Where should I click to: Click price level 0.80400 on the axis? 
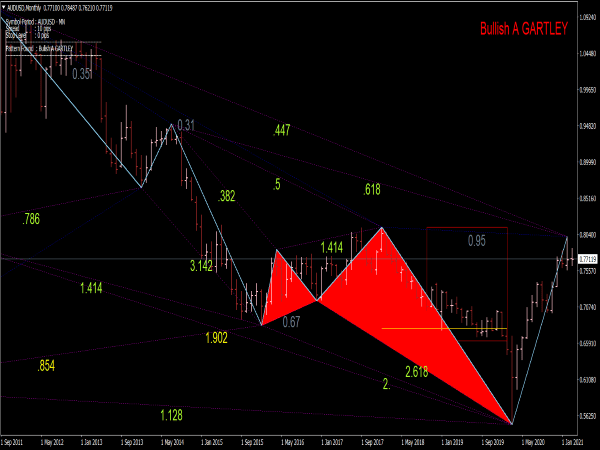click(x=588, y=235)
